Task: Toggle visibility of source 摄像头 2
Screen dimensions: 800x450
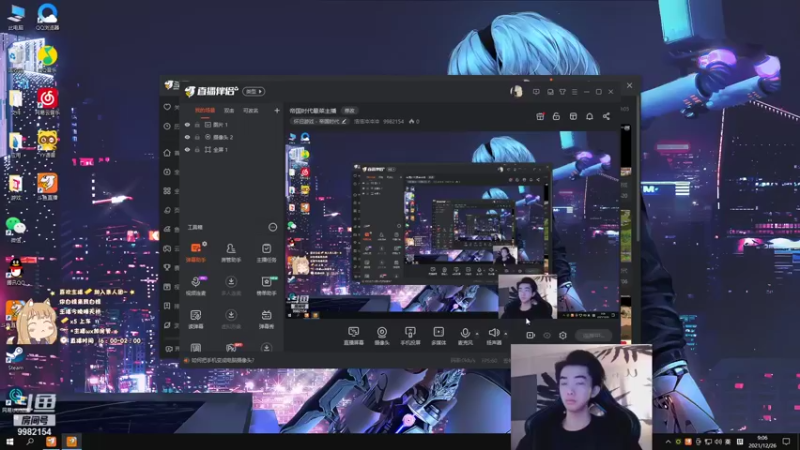Action: (x=187, y=137)
